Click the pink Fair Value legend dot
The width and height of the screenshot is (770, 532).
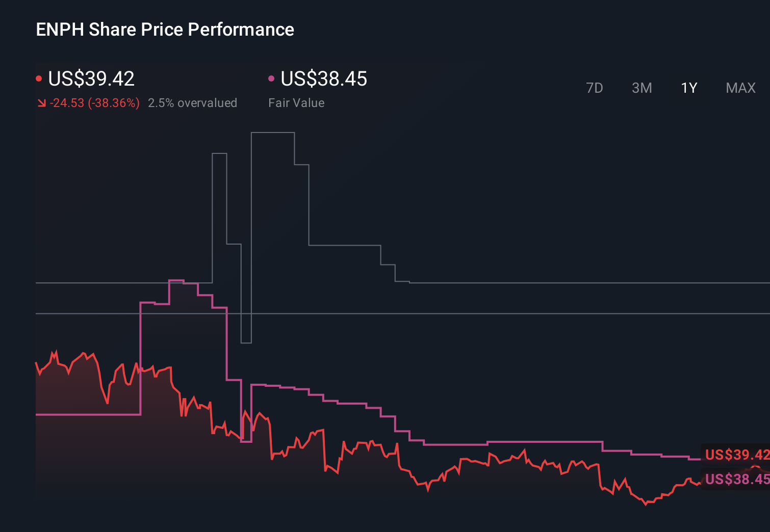pyautogui.click(x=272, y=78)
